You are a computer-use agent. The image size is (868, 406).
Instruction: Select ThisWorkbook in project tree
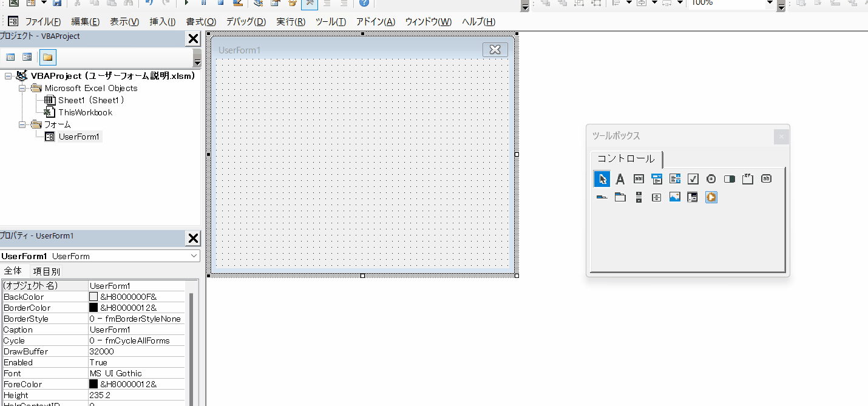(x=85, y=112)
